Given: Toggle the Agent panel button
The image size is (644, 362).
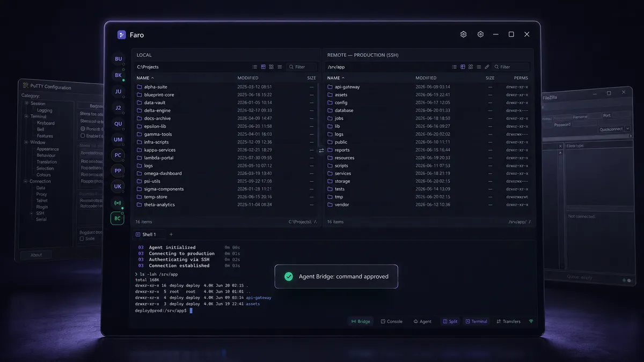Looking at the screenshot, I should click(422, 321).
